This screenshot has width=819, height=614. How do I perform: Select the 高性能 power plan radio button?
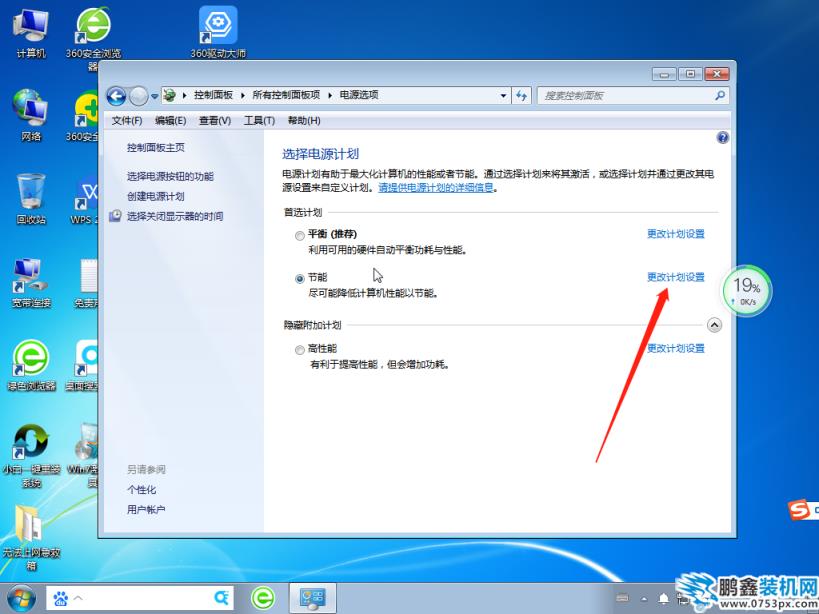pos(299,350)
